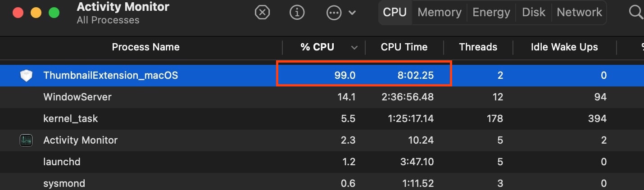Select the CPU tab
Image resolution: width=644 pixels, height=190 pixels.
coord(395,13)
